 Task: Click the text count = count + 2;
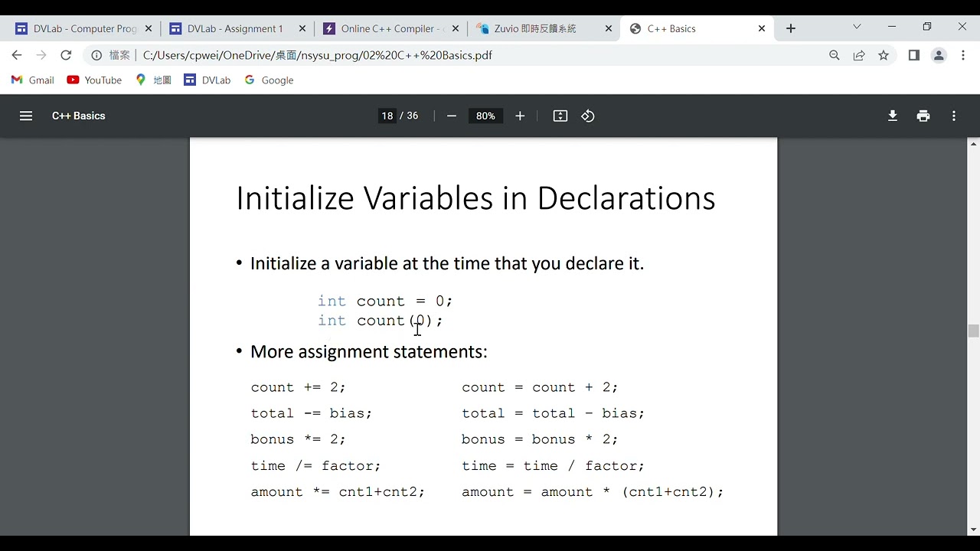tap(540, 387)
